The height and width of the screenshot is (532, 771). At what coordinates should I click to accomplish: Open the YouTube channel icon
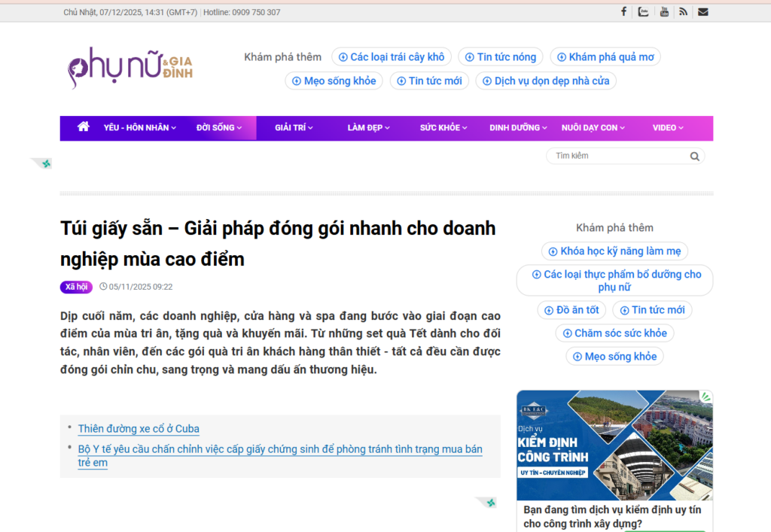(x=664, y=11)
